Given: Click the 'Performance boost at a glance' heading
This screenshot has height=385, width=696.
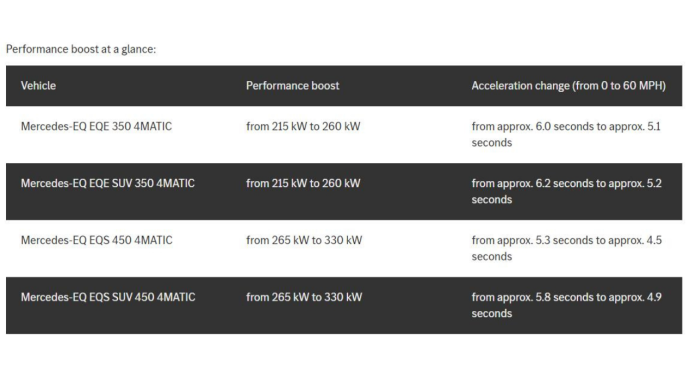Looking at the screenshot, I should click(x=81, y=49).
